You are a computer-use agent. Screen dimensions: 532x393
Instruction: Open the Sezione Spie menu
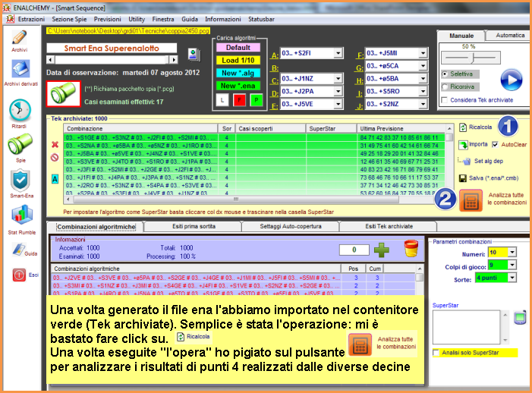point(69,19)
